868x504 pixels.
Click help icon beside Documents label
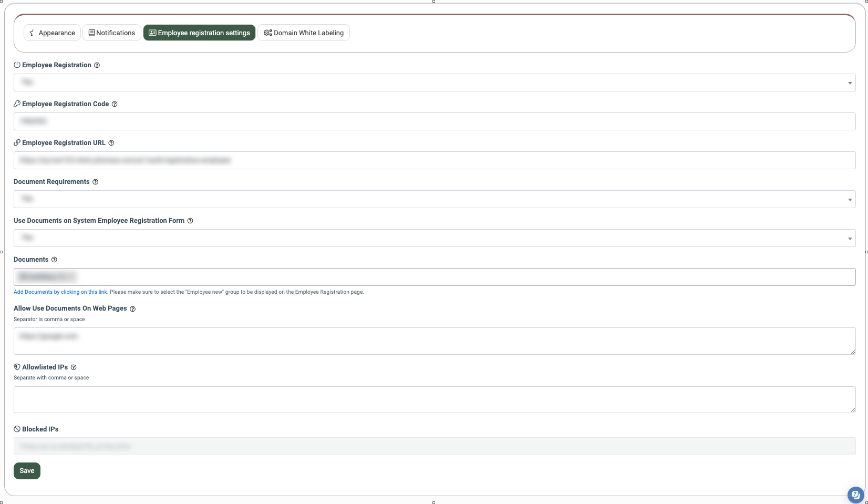54,260
